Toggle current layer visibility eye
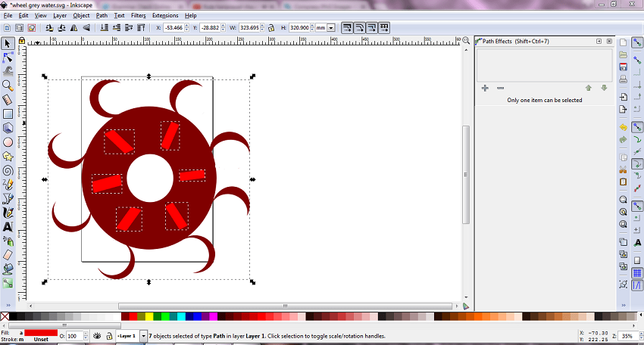Screen dimensions: 644x345 (x=98, y=336)
